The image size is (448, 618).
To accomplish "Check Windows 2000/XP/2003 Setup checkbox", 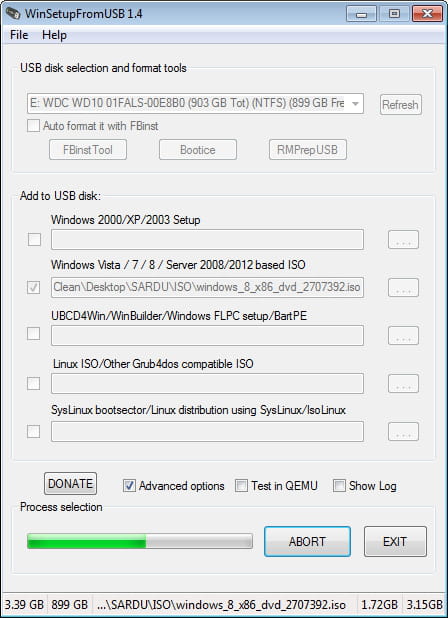I will pyautogui.click(x=34, y=239).
